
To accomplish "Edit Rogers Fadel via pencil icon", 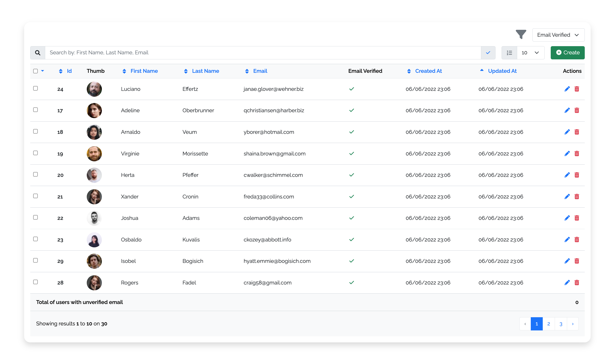I will pos(567,283).
